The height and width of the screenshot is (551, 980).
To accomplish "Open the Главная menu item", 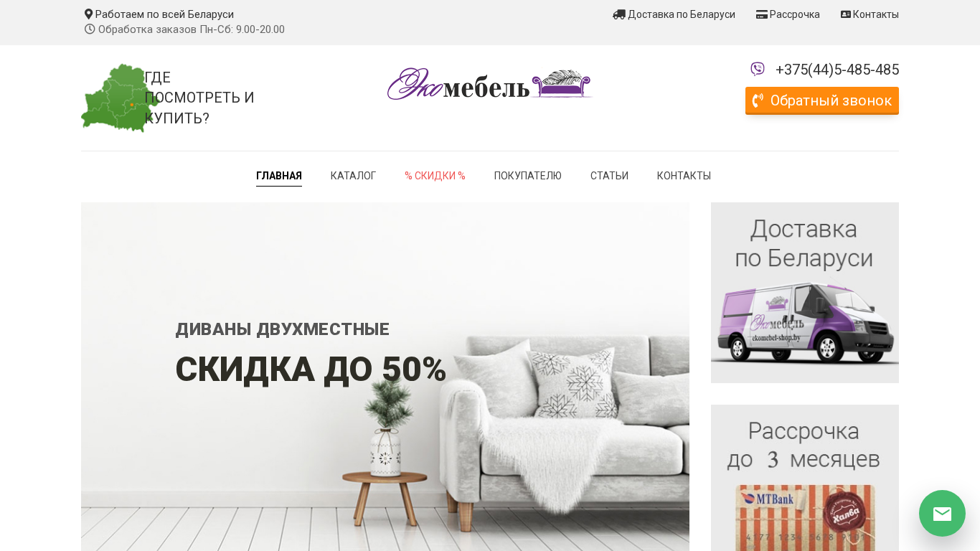I will pos(279,176).
